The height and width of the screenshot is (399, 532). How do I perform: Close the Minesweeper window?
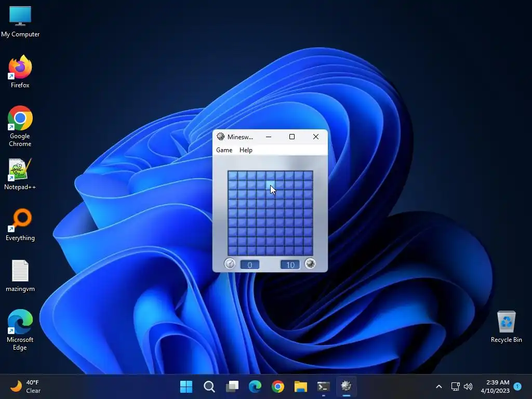click(x=316, y=137)
